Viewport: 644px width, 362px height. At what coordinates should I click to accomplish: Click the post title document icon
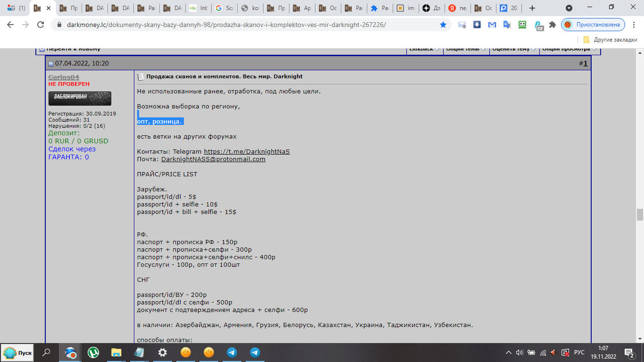(141, 76)
